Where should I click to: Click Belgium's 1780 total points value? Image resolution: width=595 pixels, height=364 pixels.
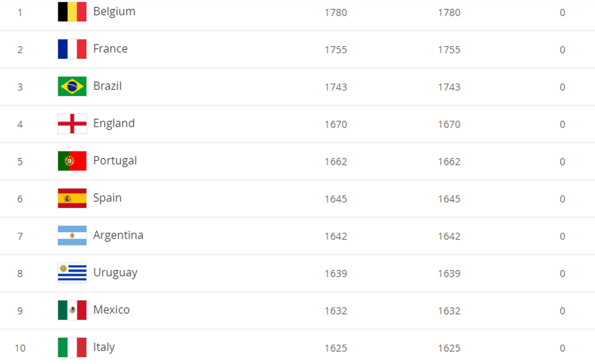point(336,12)
